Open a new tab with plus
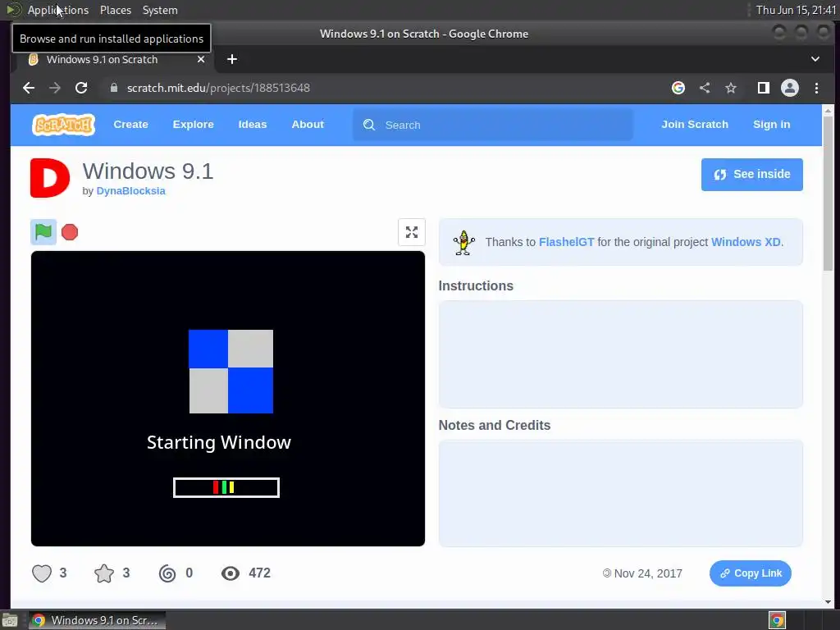 [232, 59]
